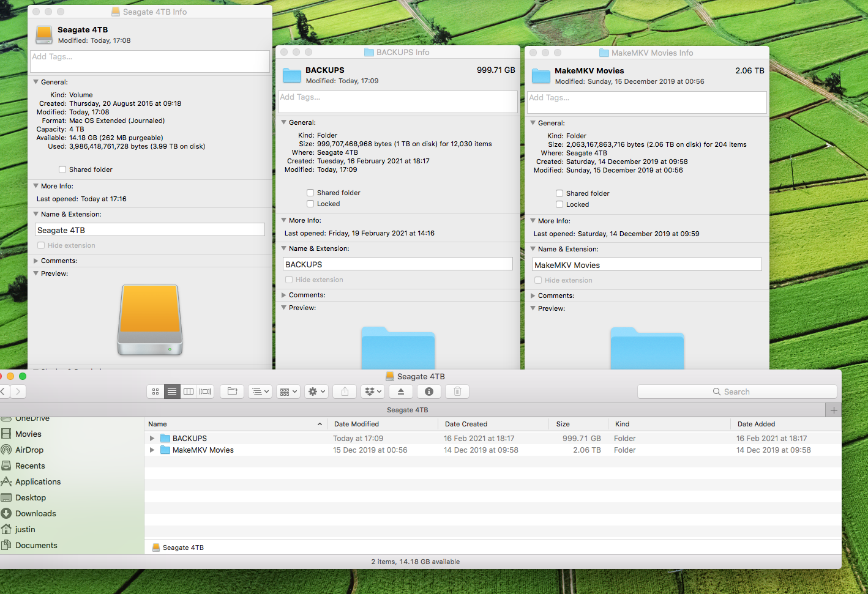The image size is (868, 594).
Task: Toggle Shared folder in Seagate 4TB Info
Action: tap(62, 169)
